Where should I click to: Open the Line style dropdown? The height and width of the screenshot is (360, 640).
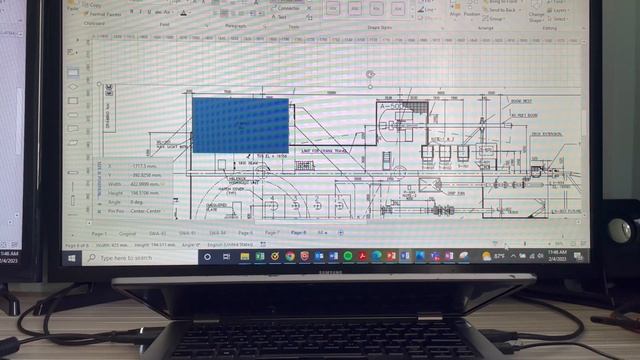pyautogui.click(x=426, y=9)
